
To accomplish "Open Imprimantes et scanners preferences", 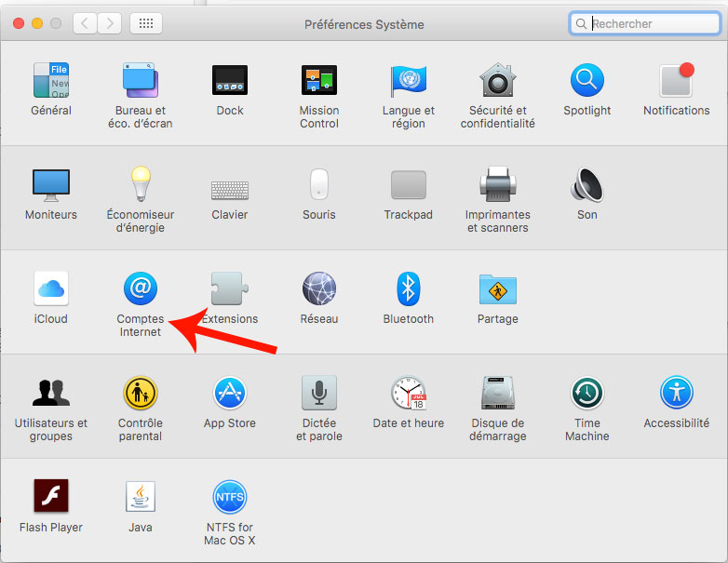I will [497, 185].
